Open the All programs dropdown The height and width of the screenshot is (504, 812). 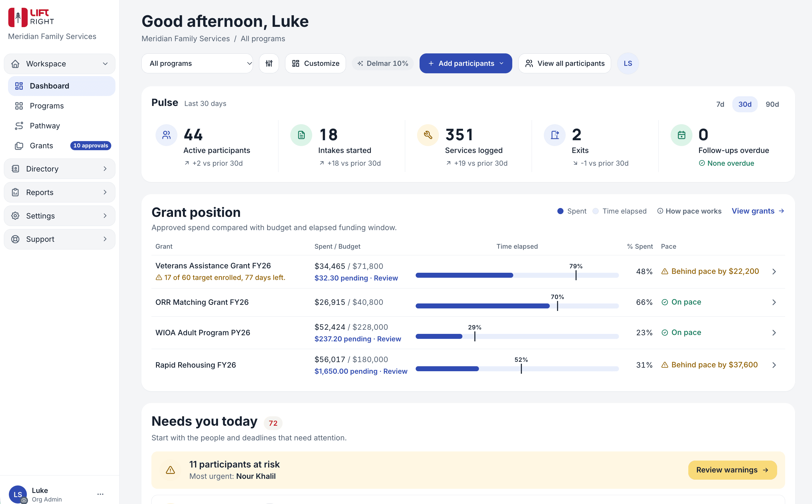197,63
